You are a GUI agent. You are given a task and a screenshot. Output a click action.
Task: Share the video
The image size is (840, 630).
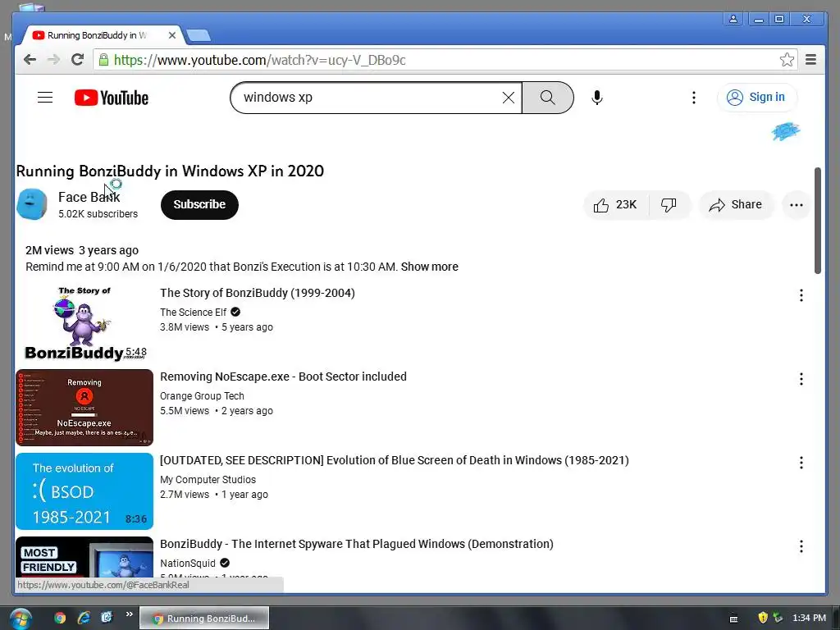pyautogui.click(x=736, y=204)
